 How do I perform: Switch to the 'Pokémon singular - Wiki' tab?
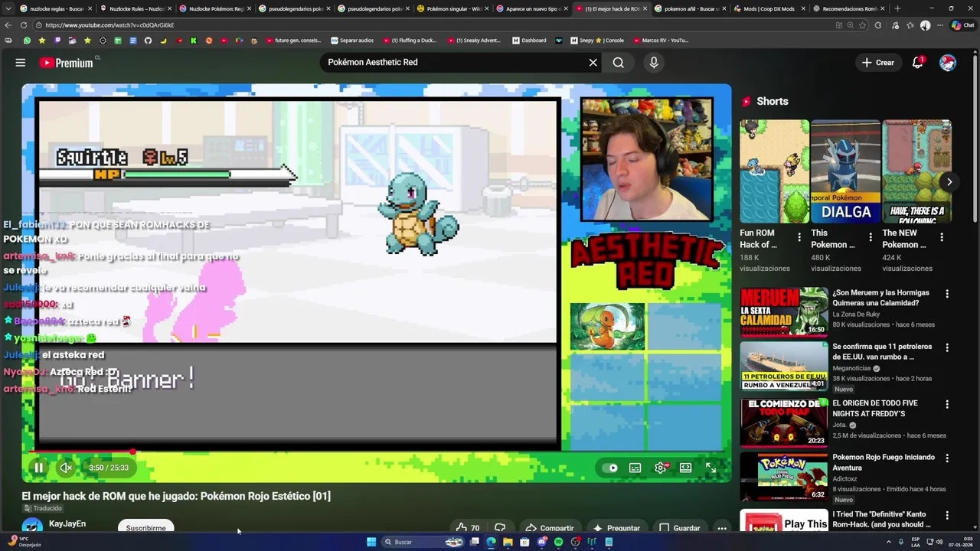[x=453, y=8]
